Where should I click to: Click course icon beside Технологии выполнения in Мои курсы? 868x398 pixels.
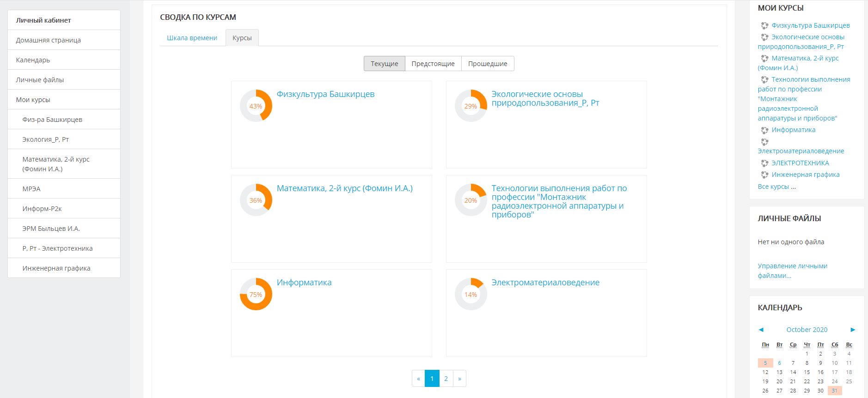pos(764,80)
